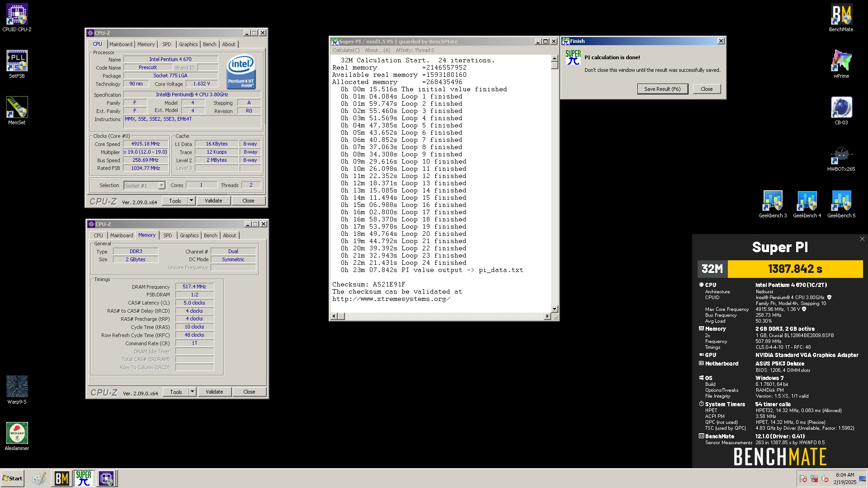
Task: Click Super PI vertical scrollbar up arrow
Action: point(555,59)
